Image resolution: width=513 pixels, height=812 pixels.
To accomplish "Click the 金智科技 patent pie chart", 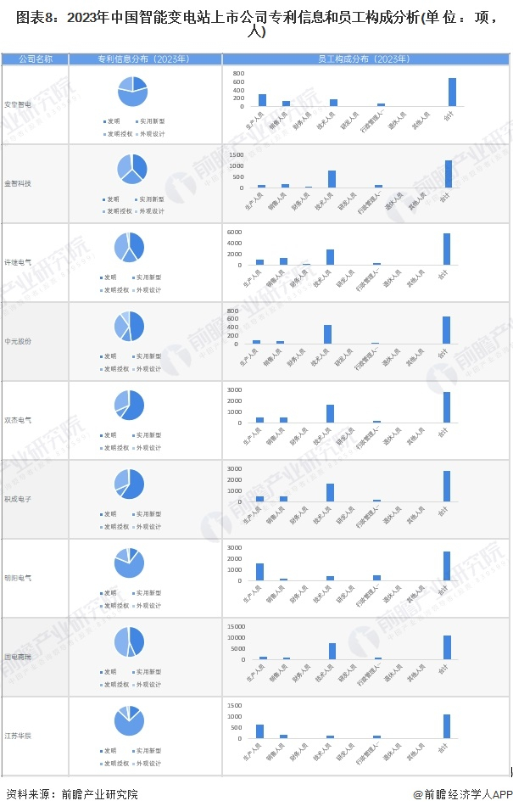I will tap(131, 170).
